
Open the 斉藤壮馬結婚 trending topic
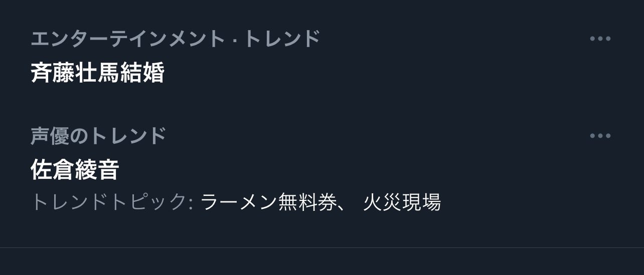coord(97,73)
